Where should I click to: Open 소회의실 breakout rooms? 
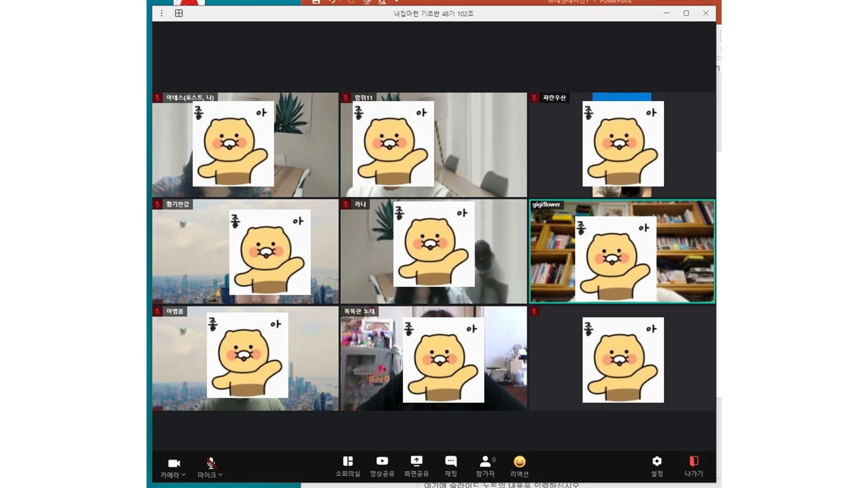click(x=348, y=467)
